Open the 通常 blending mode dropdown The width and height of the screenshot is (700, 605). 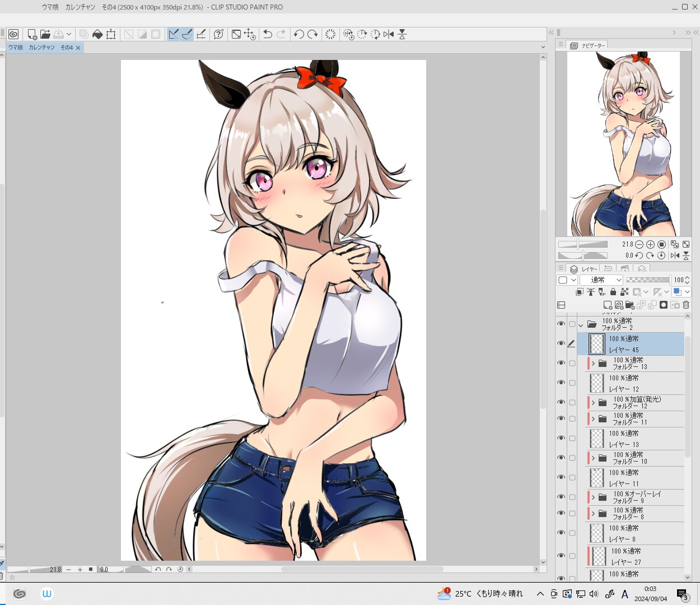601,280
